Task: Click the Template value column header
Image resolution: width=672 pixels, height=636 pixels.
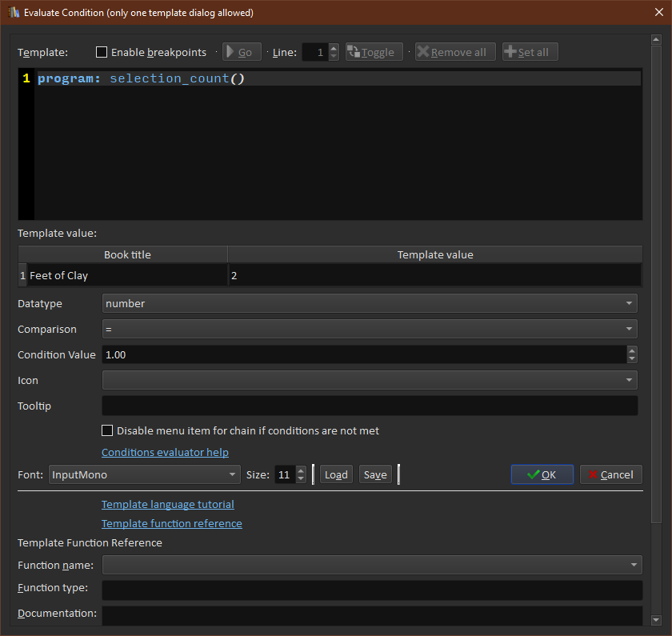Action: 435,254
